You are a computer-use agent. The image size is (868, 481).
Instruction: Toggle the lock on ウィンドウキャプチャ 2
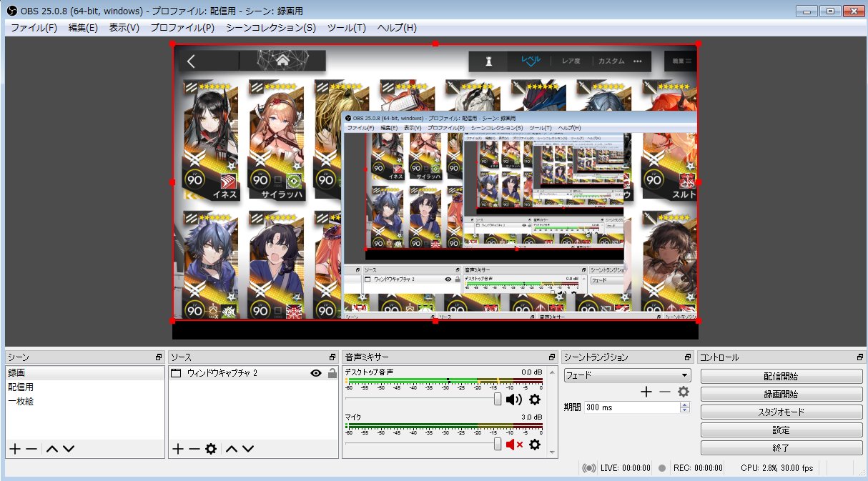point(332,373)
